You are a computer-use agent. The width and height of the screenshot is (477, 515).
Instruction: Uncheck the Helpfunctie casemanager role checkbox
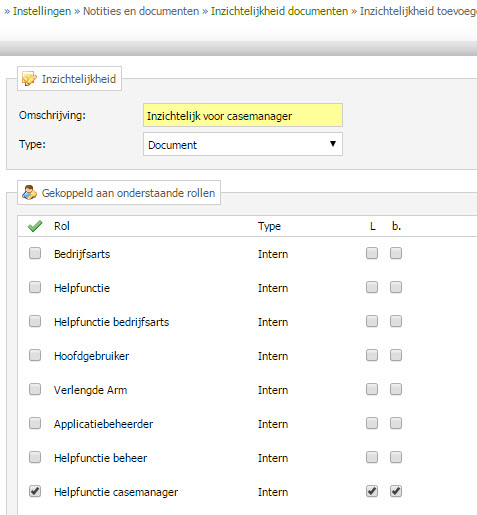[x=35, y=491]
